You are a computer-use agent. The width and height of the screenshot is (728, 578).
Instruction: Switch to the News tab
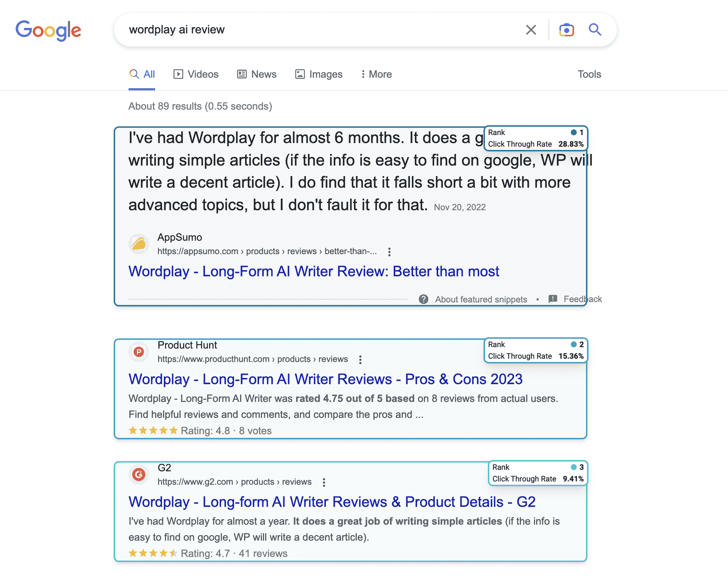pos(257,74)
